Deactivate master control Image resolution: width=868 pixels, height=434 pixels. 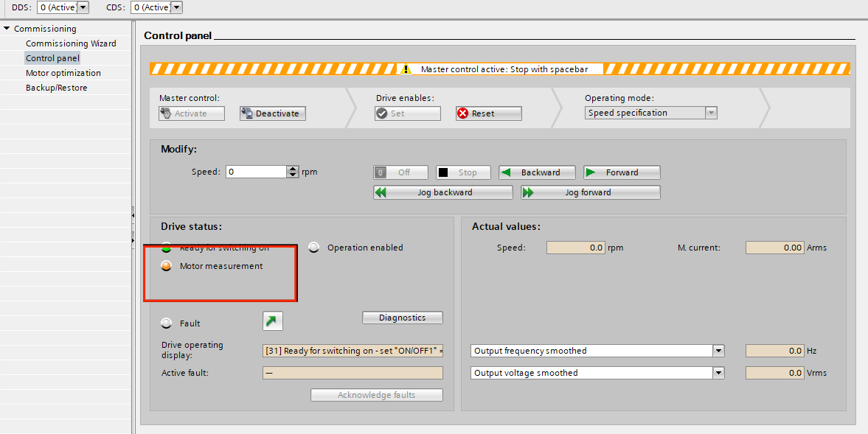coord(272,113)
